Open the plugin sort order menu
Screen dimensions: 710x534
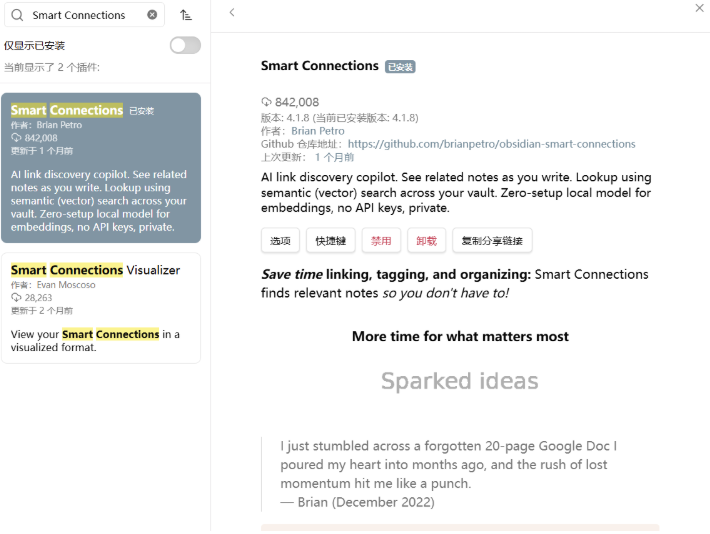(x=186, y=15)
